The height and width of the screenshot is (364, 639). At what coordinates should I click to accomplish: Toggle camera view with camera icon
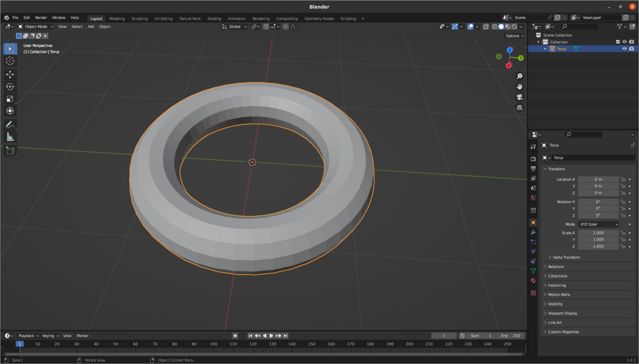pos(520,97)
